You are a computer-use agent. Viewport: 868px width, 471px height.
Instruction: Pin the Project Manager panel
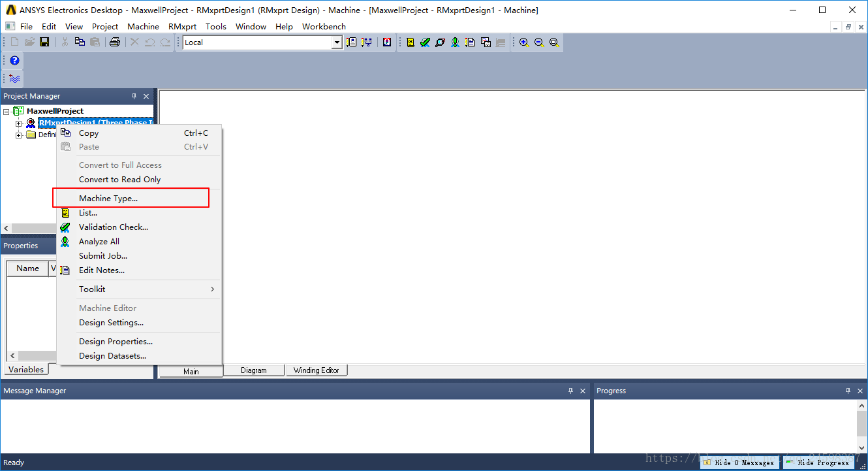click(134, 96)
